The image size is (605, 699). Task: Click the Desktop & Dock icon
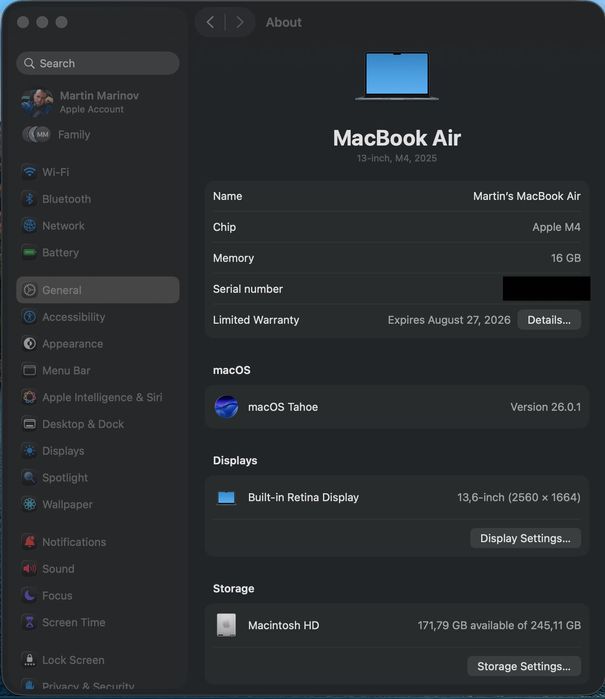[x=29, y=424]
